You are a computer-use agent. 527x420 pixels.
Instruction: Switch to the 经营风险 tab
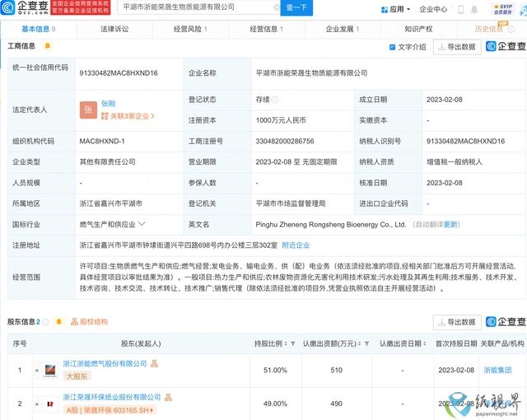click(190, 29)
